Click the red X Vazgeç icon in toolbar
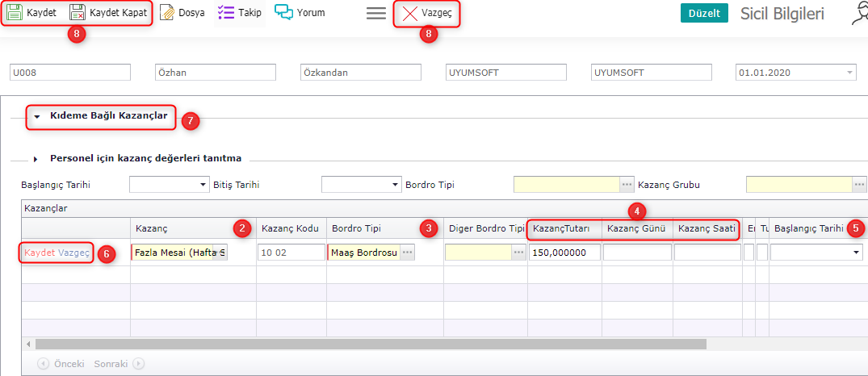 point(410,14)
